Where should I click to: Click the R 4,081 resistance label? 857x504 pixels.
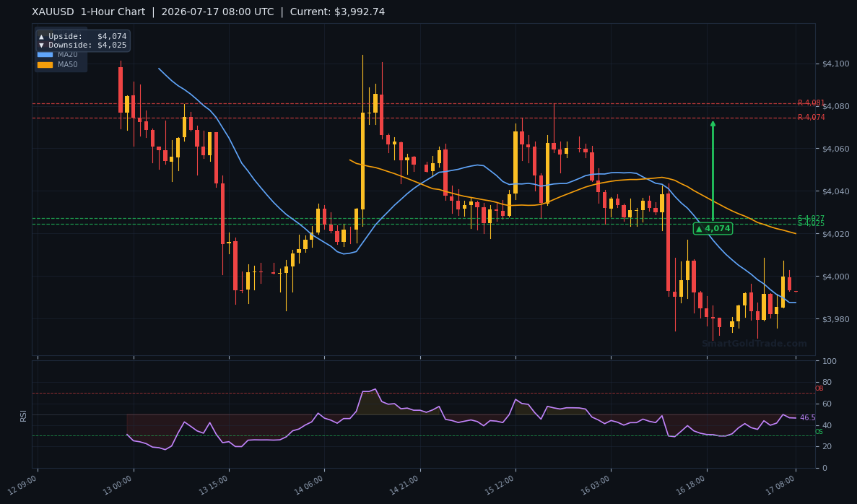point(811,103)
